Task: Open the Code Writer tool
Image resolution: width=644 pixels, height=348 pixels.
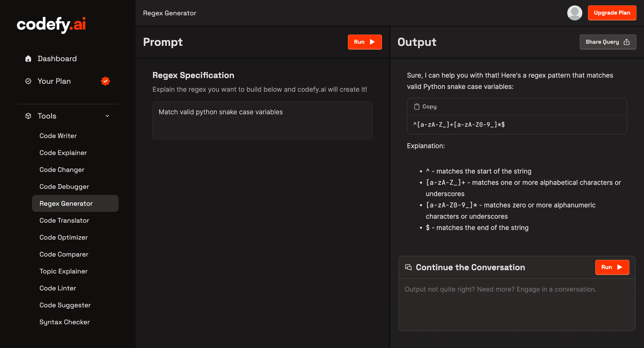Action: tap(58, 136)
